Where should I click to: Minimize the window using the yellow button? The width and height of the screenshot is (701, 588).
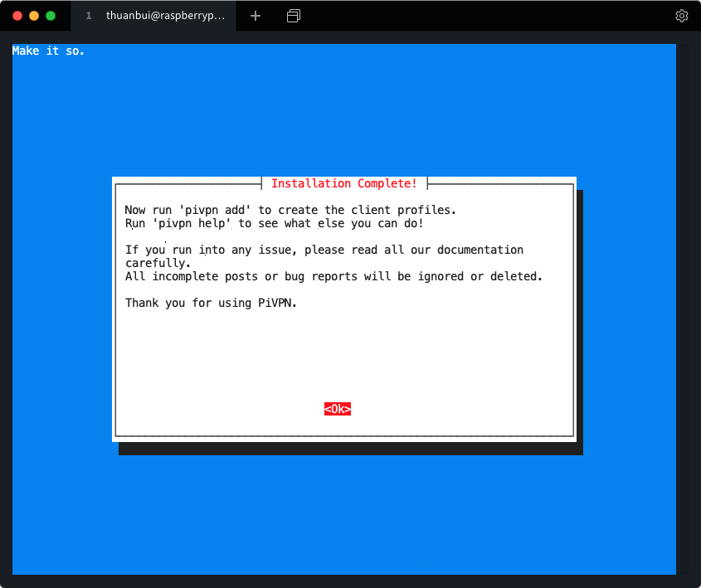click(34, 16)
